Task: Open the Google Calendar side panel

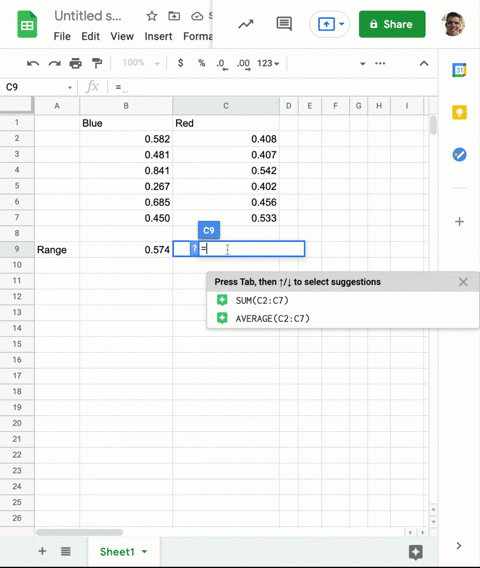Action: (459, 70)
